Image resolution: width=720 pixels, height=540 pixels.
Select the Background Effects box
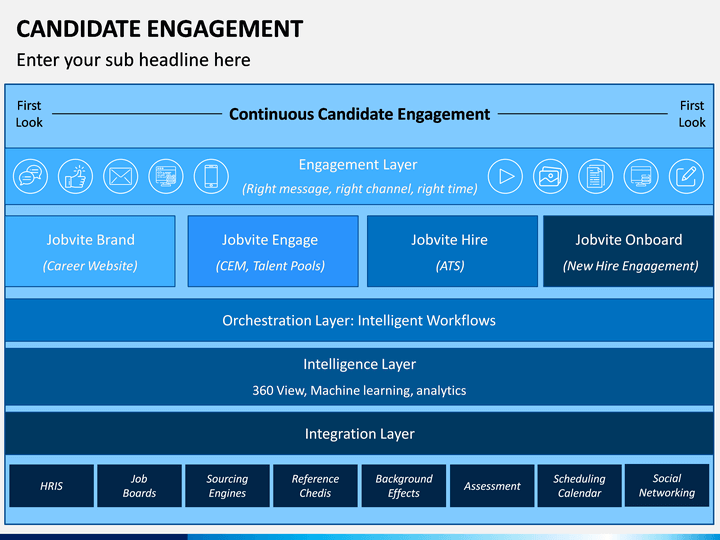(x=404, y=486)
